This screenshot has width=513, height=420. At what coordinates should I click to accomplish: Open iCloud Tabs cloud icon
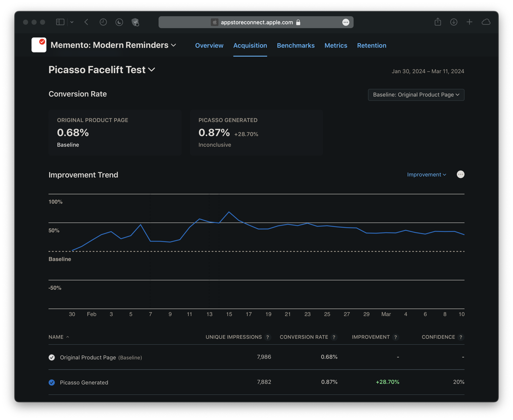[486, 22]
